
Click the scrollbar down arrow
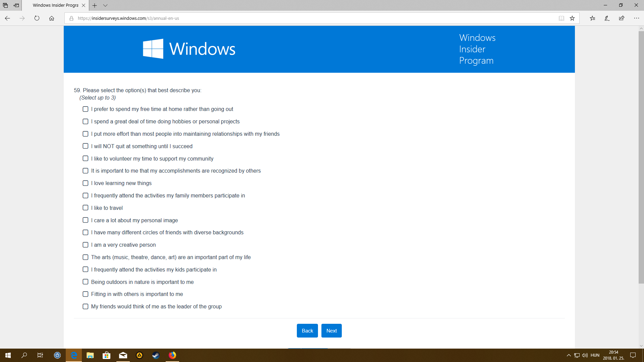pyautogui.click(x=641, y=346)
